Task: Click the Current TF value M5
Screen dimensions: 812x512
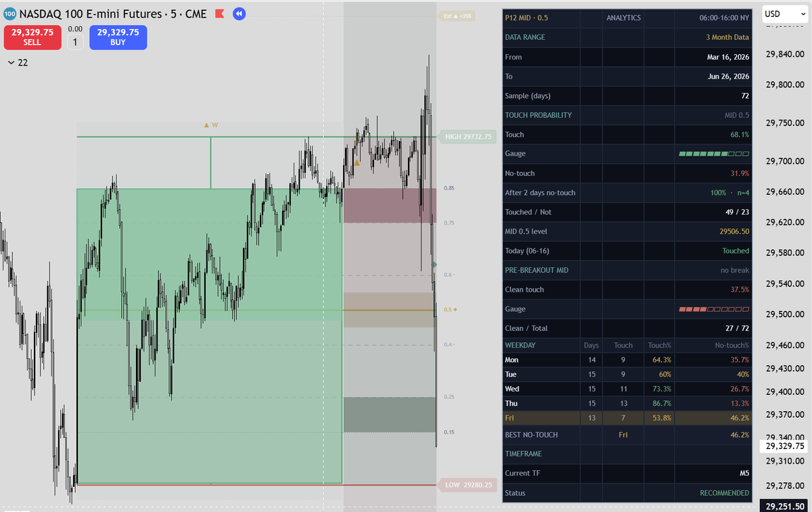Action: point(744,473)
